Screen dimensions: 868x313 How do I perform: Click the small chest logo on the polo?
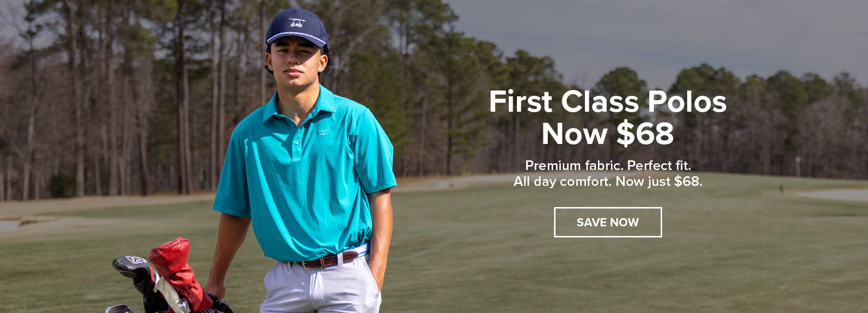[x=322, y=132]
